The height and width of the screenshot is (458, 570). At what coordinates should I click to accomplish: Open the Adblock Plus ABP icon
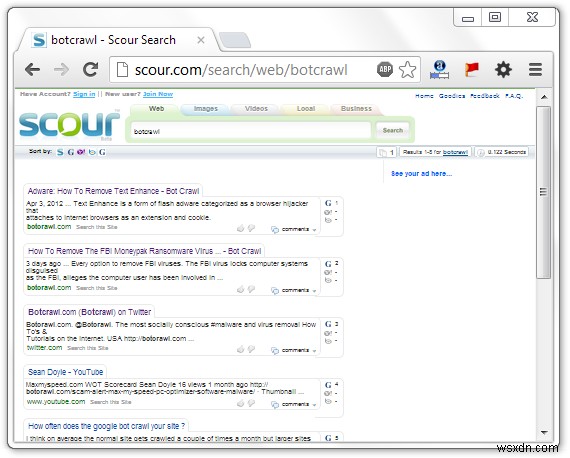(x=385, y=69)
